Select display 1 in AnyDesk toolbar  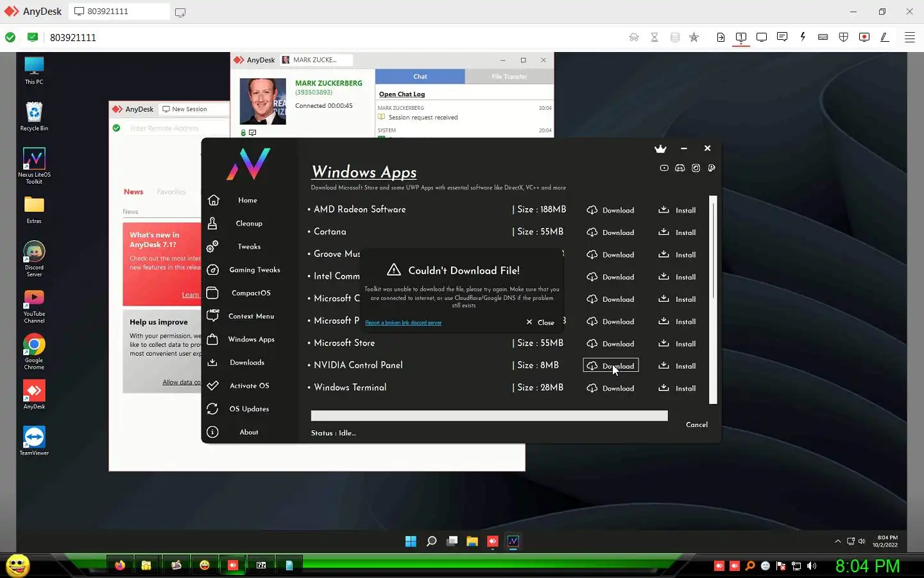pos(741,37)
